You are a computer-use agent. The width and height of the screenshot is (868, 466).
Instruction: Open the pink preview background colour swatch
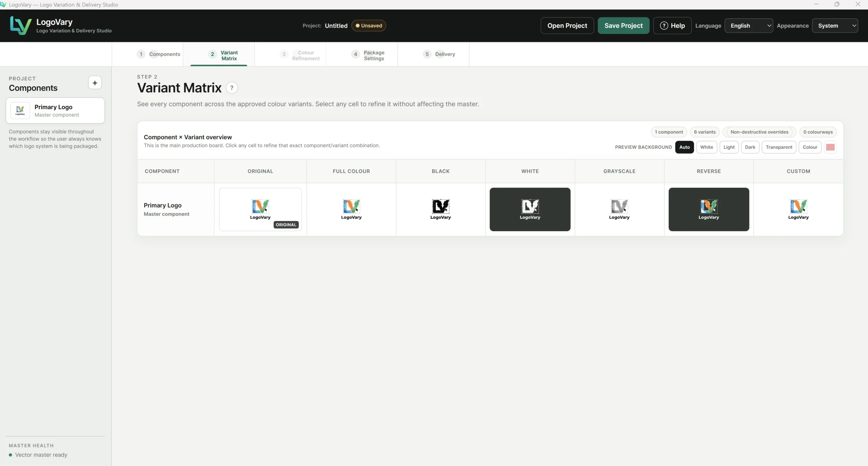tap(830, 147)
